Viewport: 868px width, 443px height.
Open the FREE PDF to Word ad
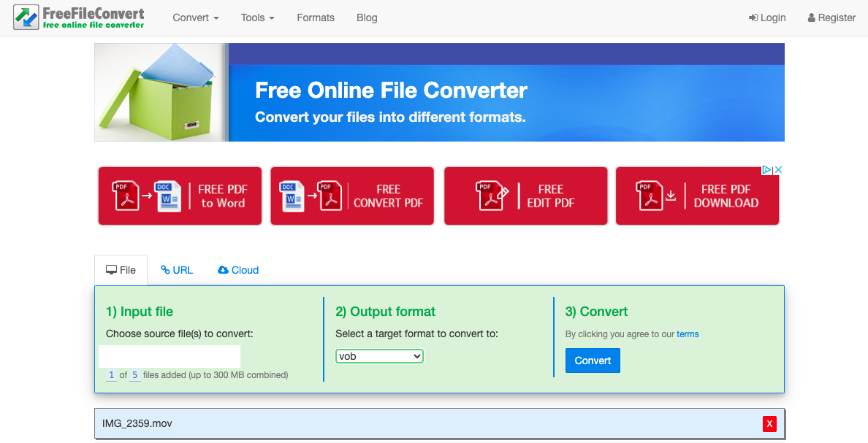tap(180, 196)
